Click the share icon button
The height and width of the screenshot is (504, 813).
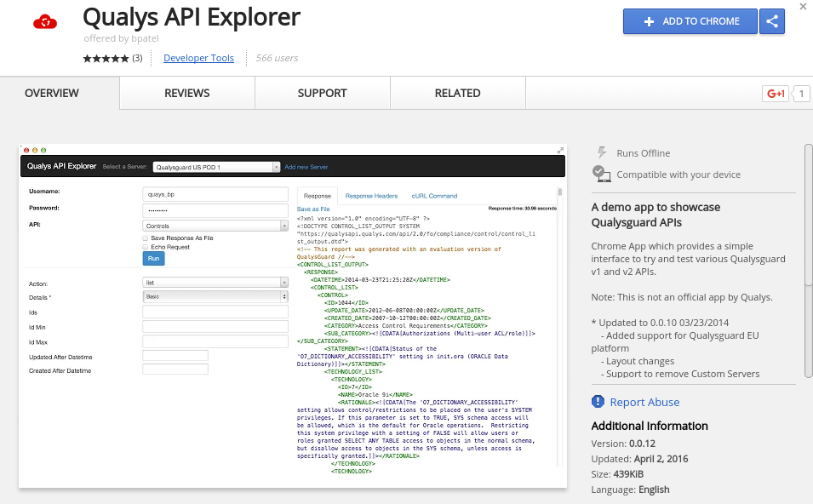point(772,21)
